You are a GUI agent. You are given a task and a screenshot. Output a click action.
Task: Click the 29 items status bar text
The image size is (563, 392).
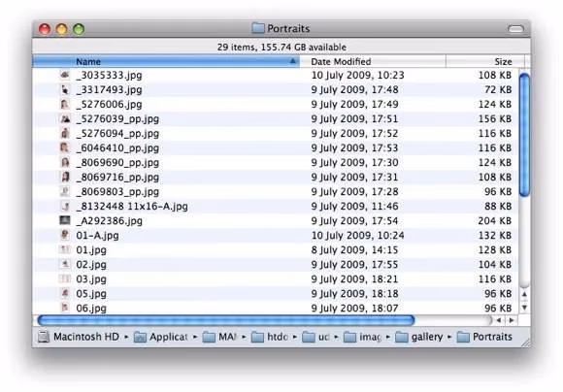point(281,47)
